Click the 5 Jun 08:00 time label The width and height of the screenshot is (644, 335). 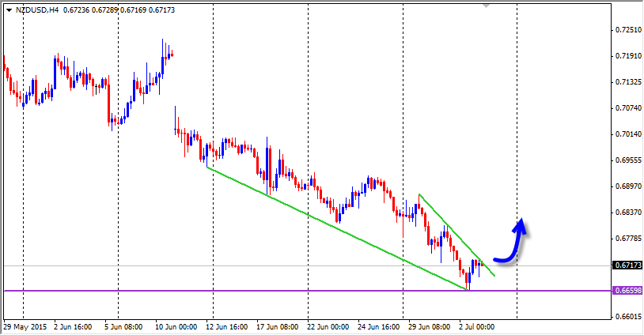click(x=123, y=327)
